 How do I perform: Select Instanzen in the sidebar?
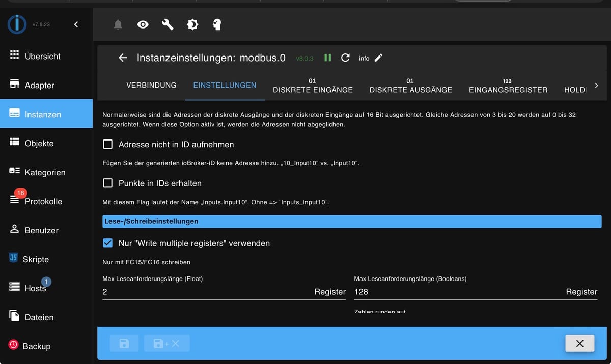(46, 114)
